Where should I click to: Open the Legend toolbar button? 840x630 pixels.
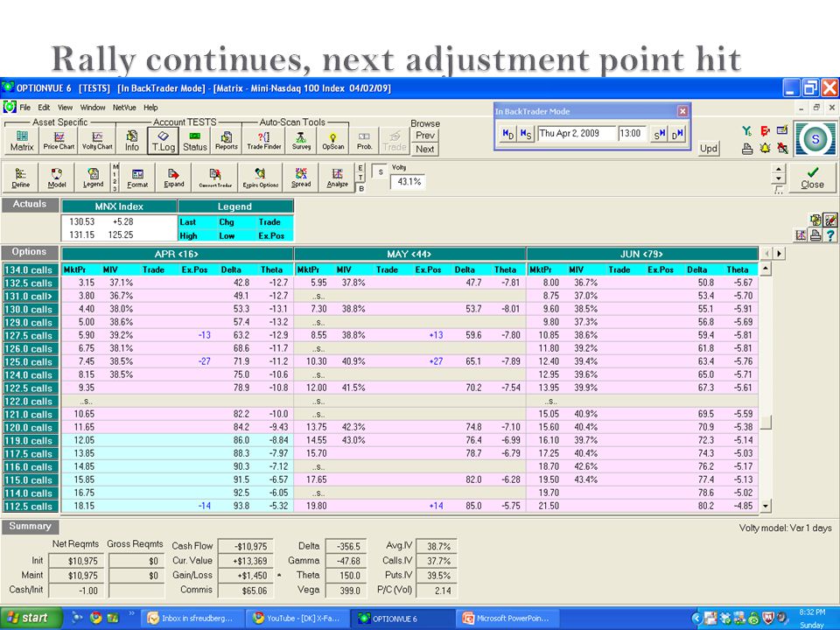pos(93,178)
